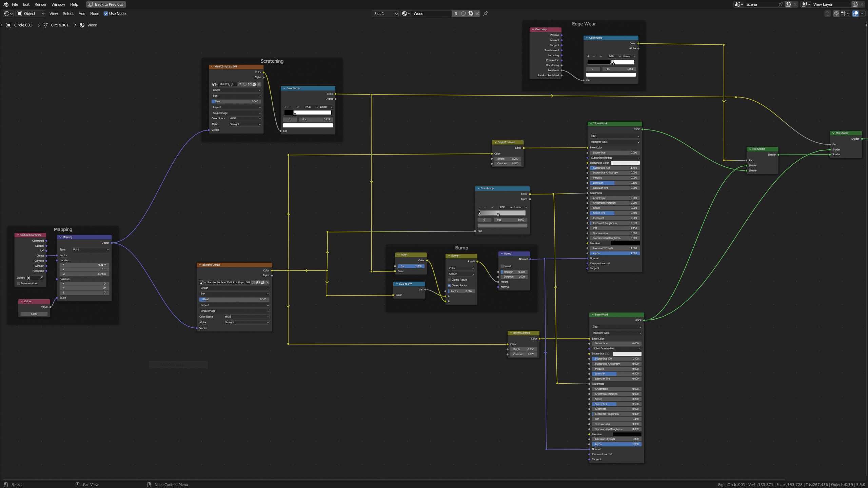Click the view layer browse icon
Viewport: 868px width, 488px height.
tap(806, 4)
